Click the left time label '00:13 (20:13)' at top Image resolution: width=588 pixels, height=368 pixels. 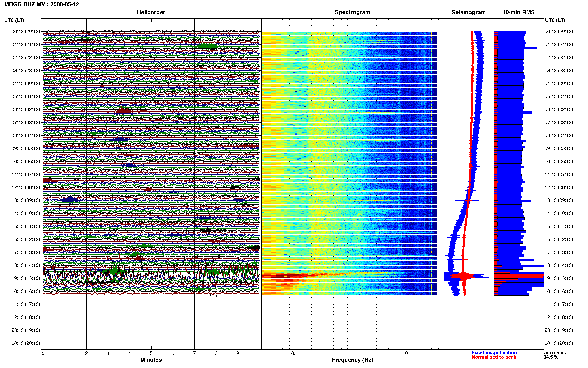26,31
